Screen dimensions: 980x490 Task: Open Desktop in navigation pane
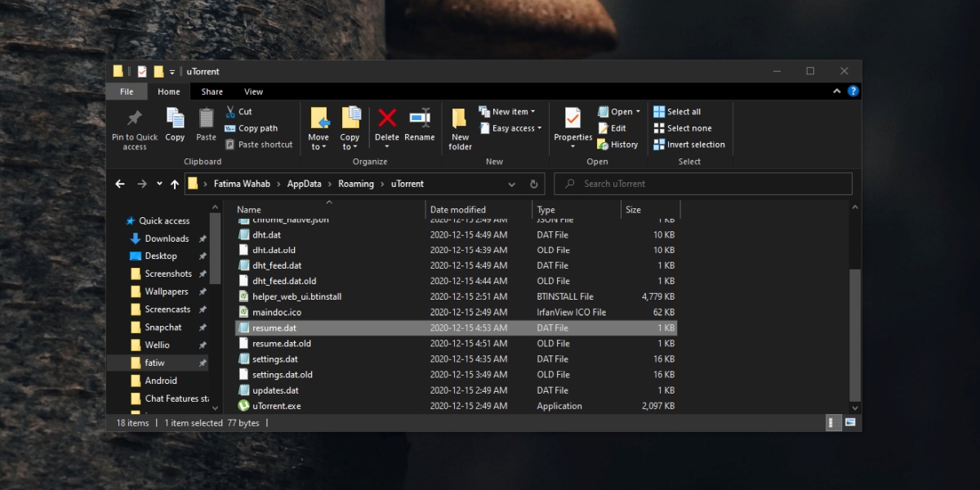[x=161, y=256]
